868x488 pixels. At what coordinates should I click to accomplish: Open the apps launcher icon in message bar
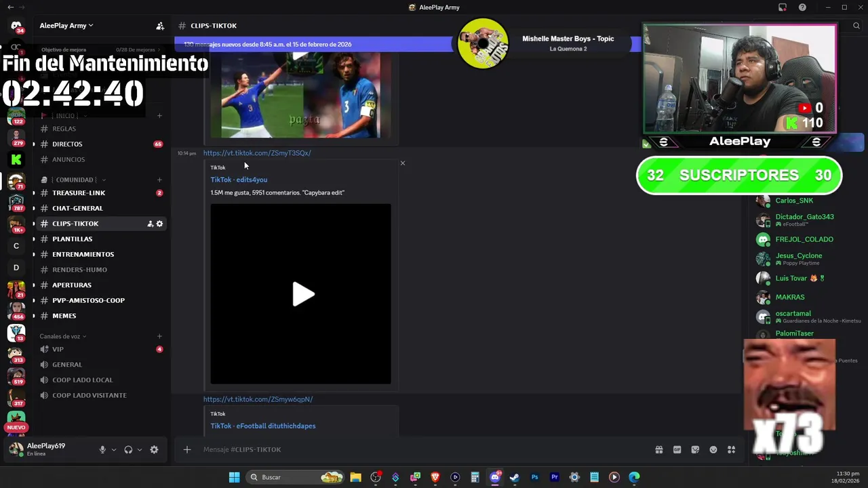pyautogui.click(x=731, y=449)
